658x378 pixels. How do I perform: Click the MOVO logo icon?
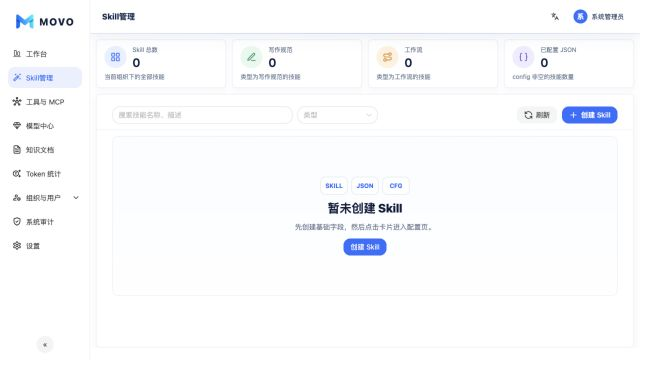(x=24, y=21)
